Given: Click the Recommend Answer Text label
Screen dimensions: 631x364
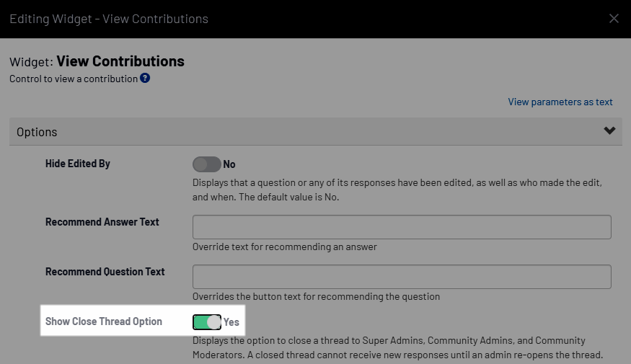Looking at the screenshot, I should [x=102, y=222].
